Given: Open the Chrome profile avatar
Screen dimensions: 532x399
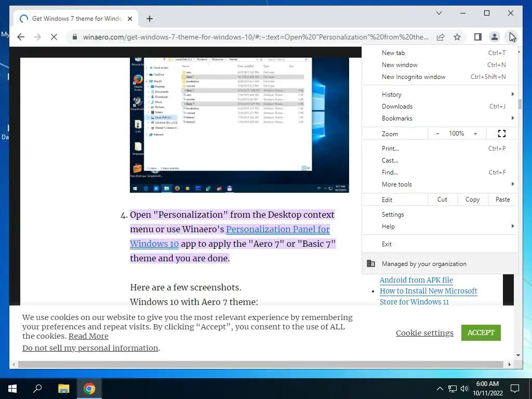Looking at the screenshot, I should 495,37.
